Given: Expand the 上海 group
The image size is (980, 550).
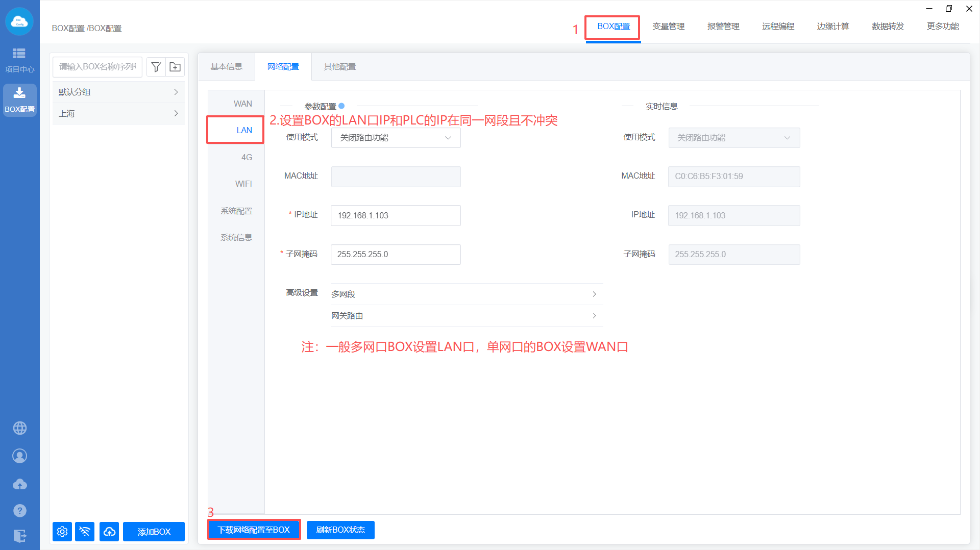Looking at the screenshot, I should pos(118,114).
